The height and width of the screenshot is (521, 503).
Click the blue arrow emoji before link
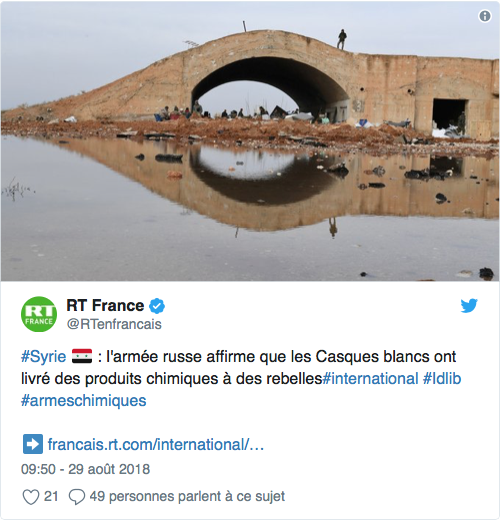tap(33, 444)
